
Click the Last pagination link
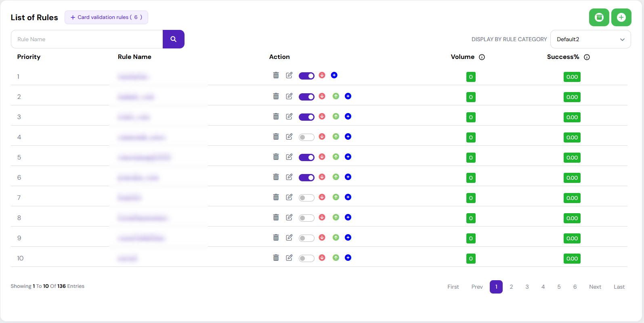click(x=619, y=287)
